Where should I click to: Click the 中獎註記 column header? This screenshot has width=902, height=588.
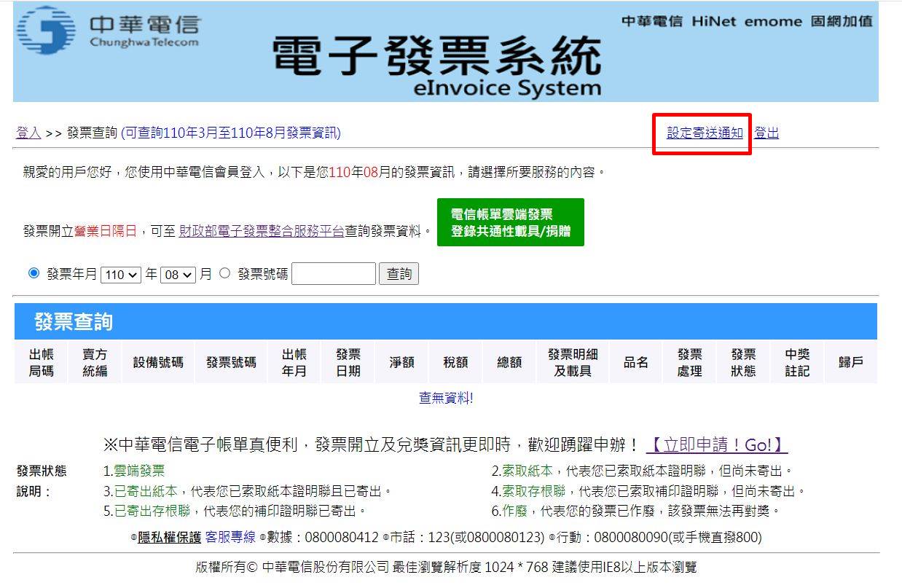coord(797,363)
